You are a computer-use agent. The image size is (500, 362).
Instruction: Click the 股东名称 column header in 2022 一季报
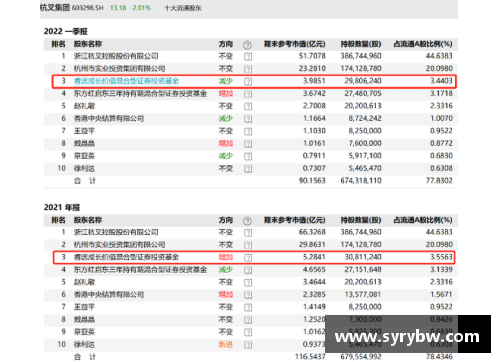tap(88, 44)
